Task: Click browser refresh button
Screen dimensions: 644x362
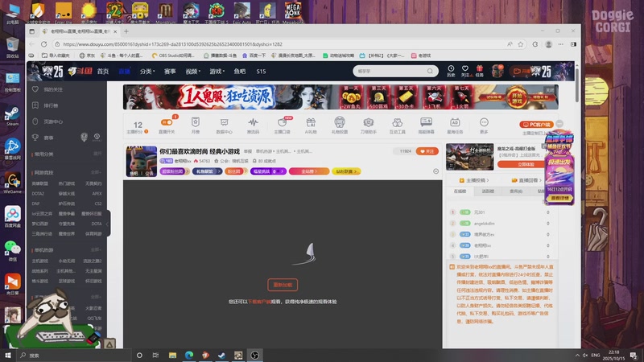Action: (44, 44)
